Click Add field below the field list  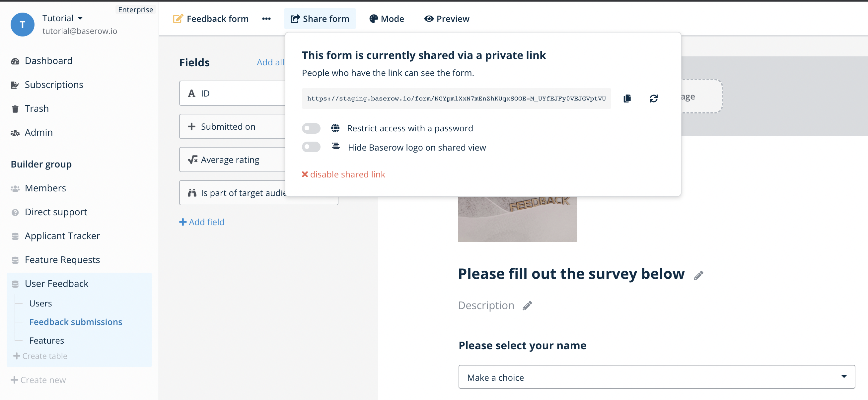pyautogui.click(x=201, y=222)
